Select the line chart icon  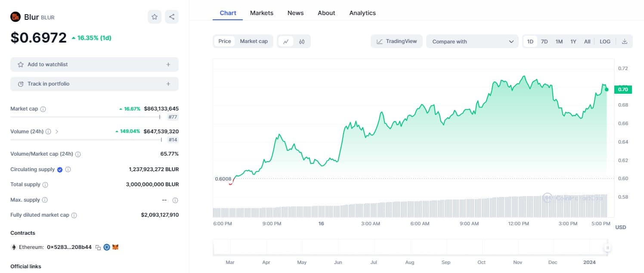tap(286, 41)
